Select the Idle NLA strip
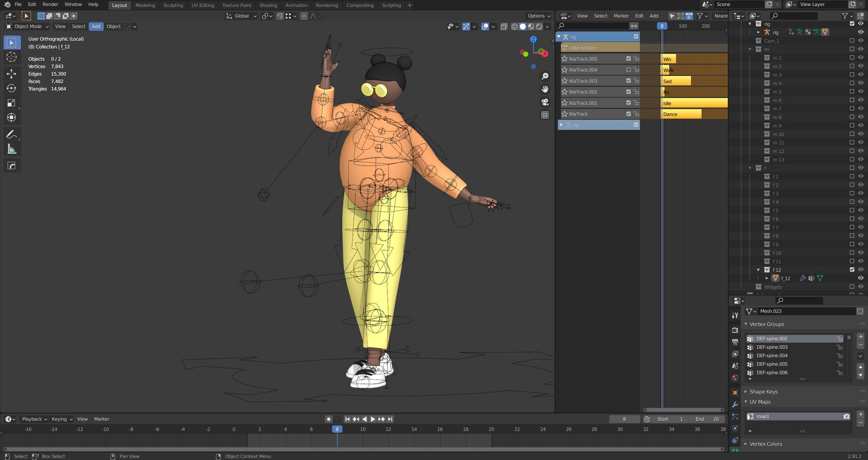 (694, 103)
